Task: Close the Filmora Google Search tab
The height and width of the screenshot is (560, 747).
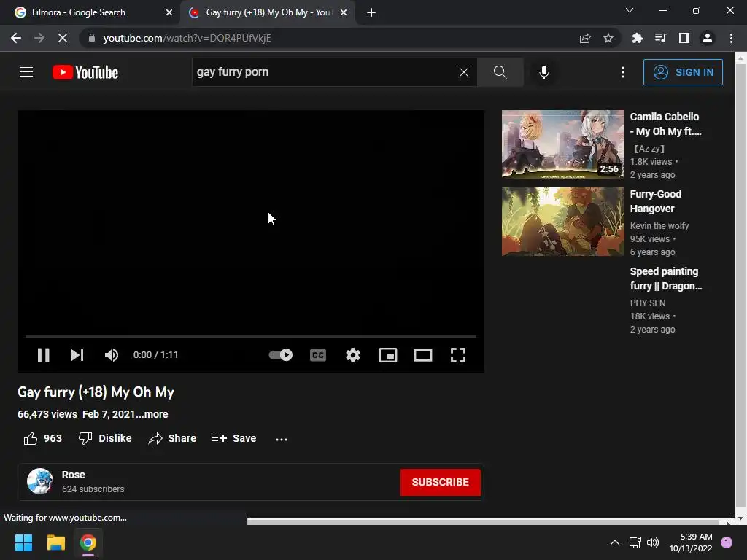Action: point(169,13)
